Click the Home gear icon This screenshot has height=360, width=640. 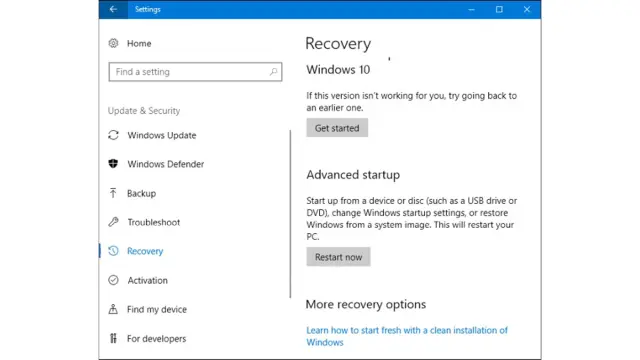pos(113,43)
